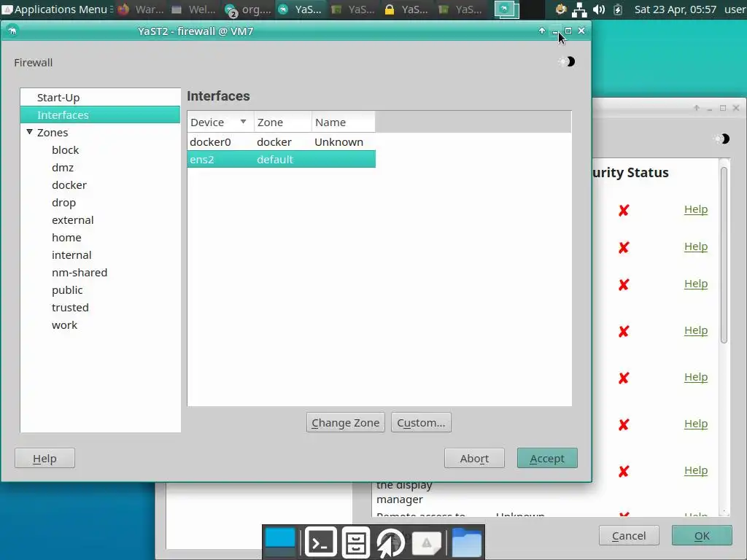Sort by the Zone column header

283,122
